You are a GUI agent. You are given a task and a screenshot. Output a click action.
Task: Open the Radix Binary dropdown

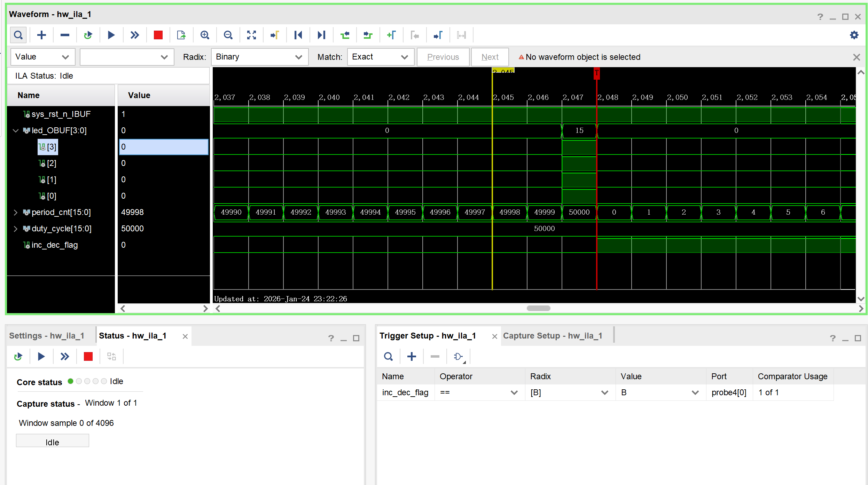pos(259,57)
